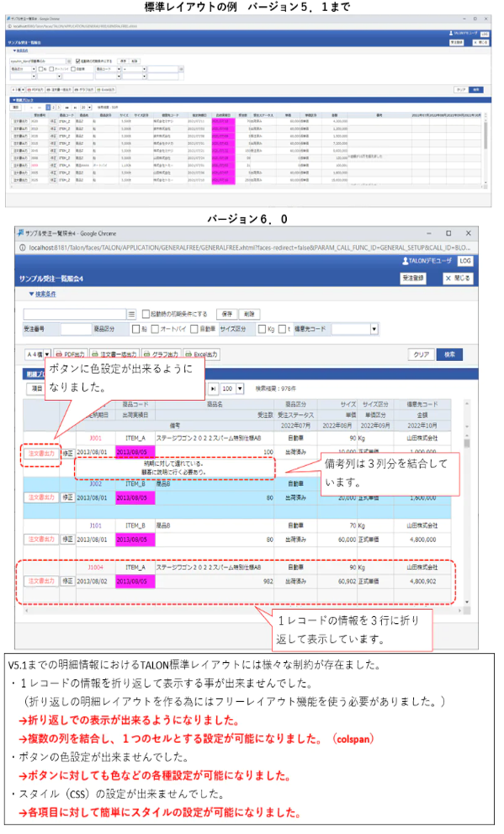Click the PDF出力 printer button

click(x=71, y=354)
